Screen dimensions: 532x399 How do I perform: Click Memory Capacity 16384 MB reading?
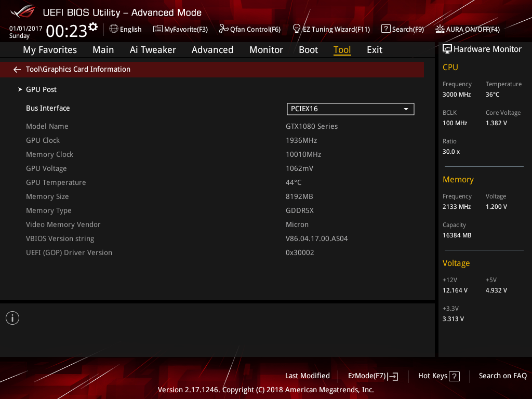tap(457, 235)
